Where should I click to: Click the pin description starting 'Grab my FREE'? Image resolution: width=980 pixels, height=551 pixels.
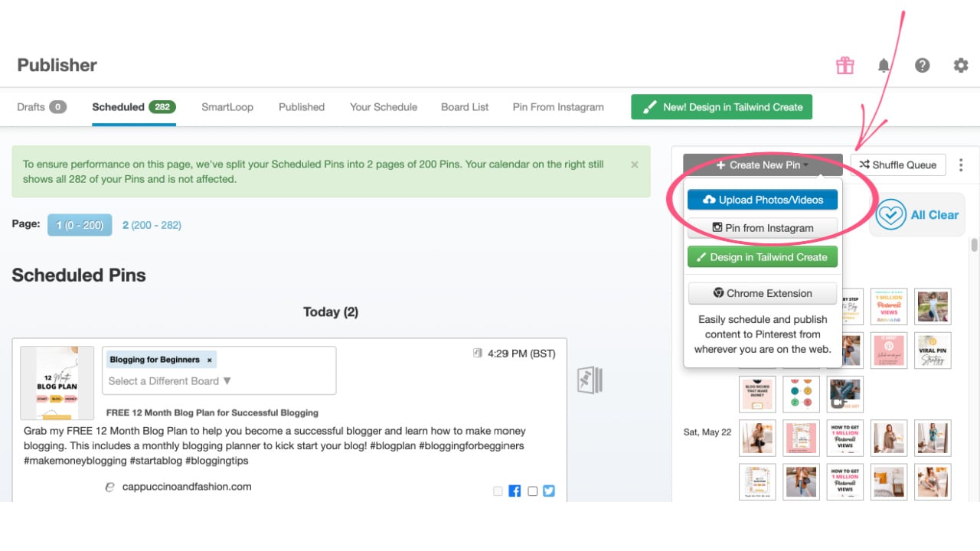pyautogui.click(x=275, y=445)
